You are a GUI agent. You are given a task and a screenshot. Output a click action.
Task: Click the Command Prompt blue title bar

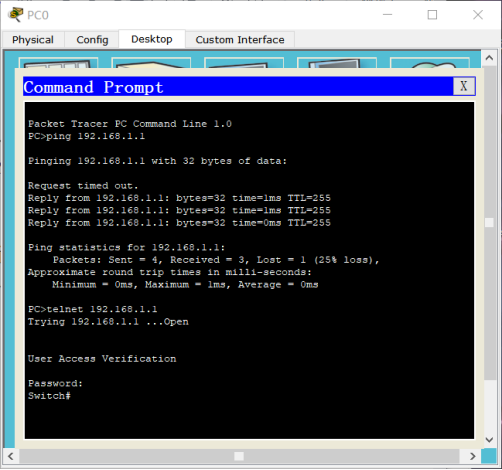tap(238, 87)
